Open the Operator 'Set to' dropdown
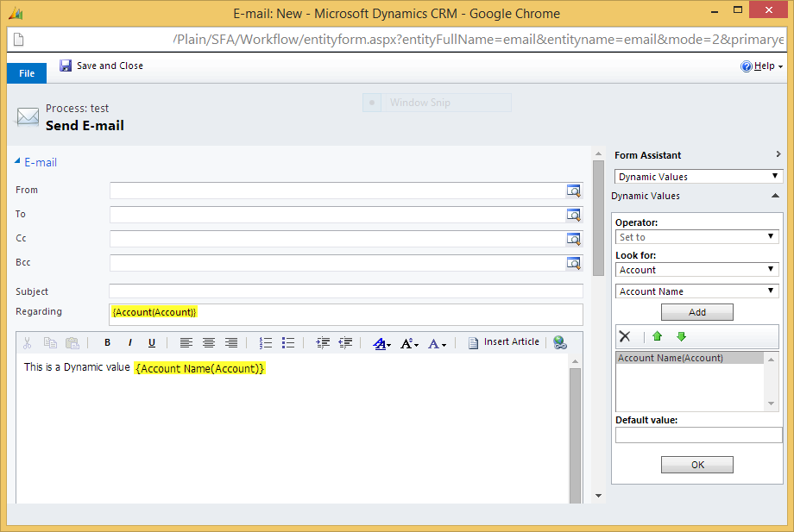 [697, 237]
